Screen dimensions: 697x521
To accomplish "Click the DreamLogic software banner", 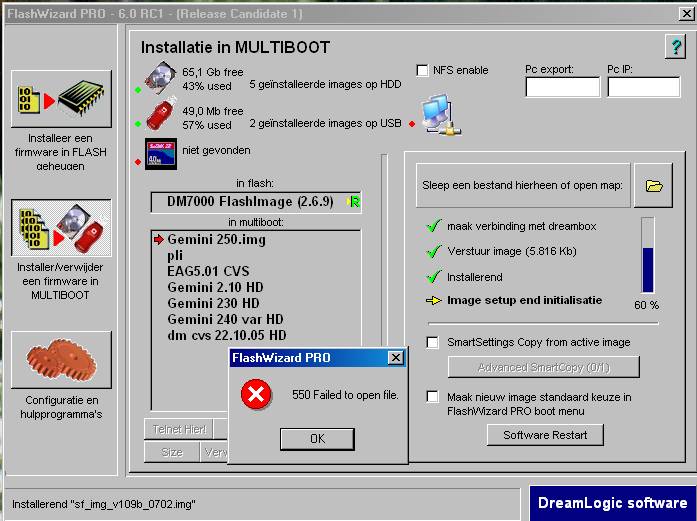I will pyautogui.click(x=612, y=503).
